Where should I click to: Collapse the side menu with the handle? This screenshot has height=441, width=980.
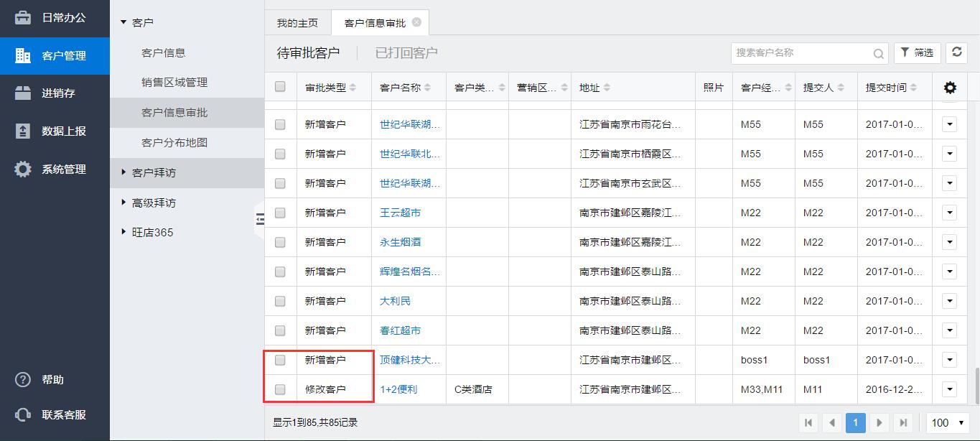tap(260, 219)
